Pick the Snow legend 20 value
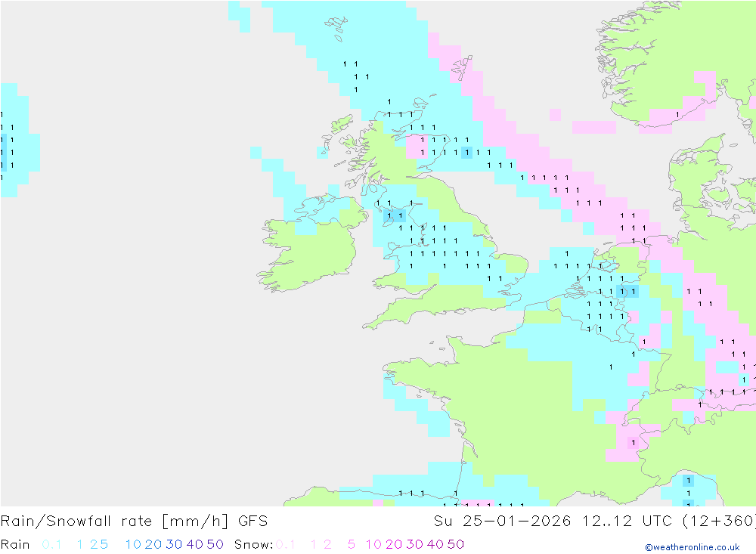Screen dimensions: 756x554 click(x=394, y=544)
